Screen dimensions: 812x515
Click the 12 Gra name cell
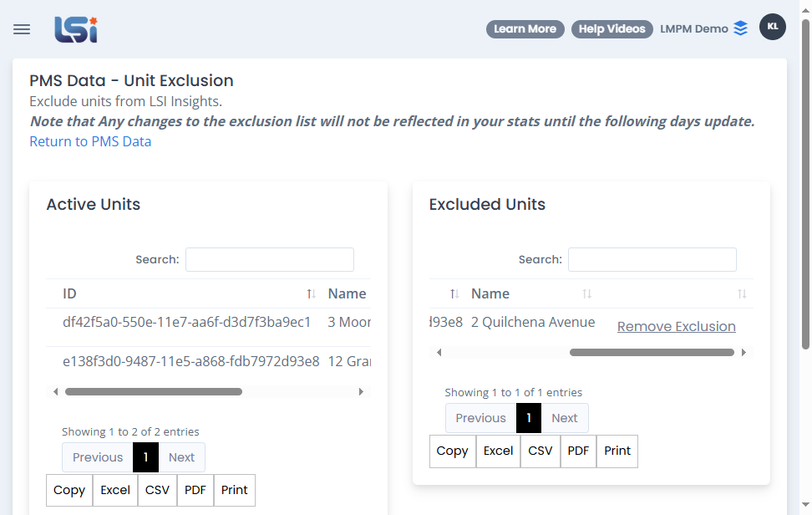[x=349, y=361]
